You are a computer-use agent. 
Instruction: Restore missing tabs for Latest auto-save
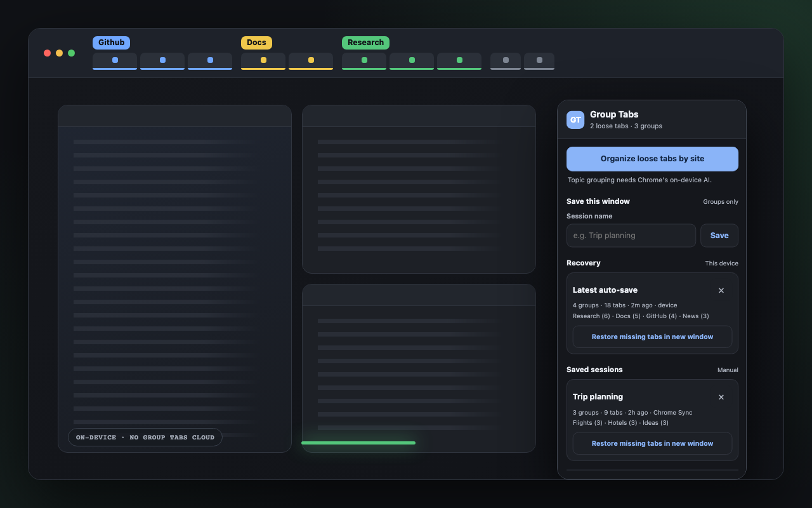(652, 337)
